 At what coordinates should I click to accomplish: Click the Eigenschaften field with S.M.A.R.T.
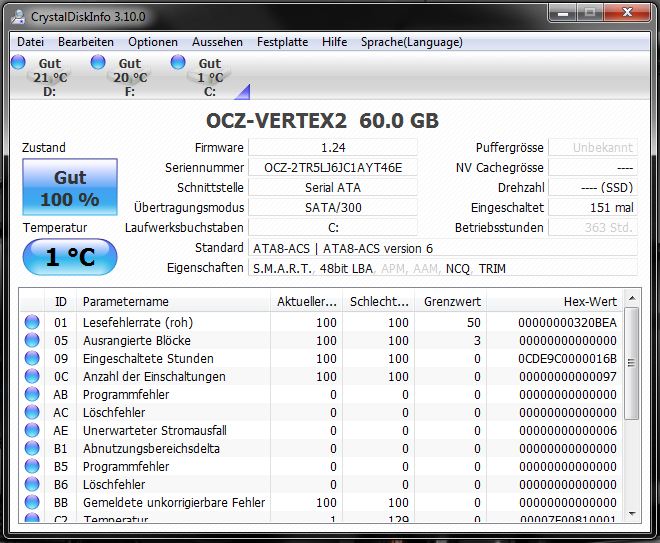point(443,268)
